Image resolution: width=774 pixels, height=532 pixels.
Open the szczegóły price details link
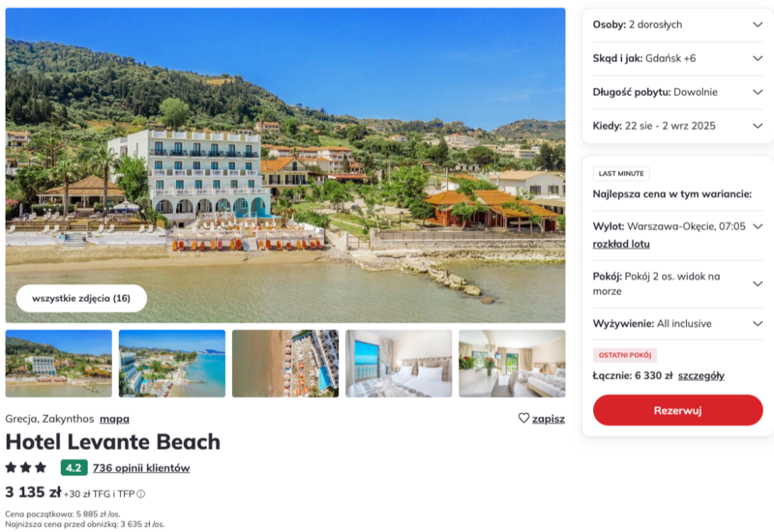[x=700, y=375]
